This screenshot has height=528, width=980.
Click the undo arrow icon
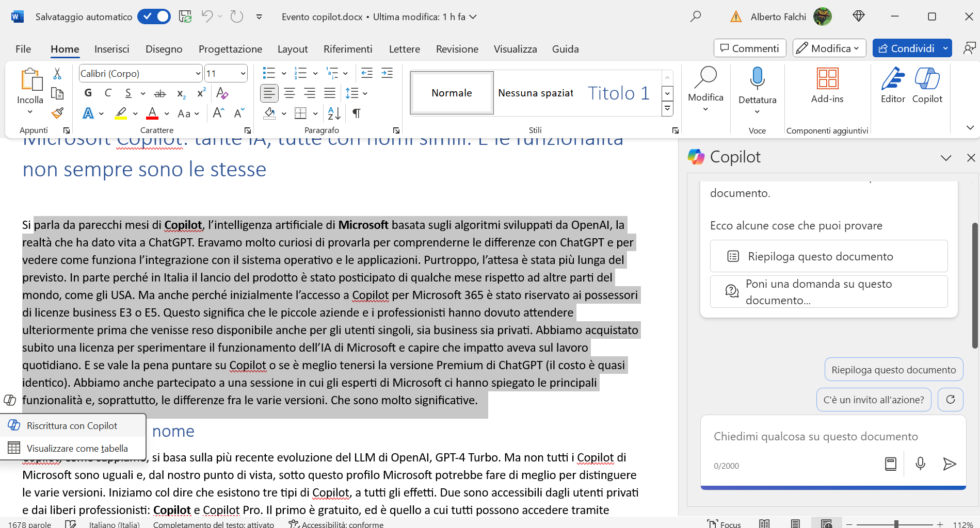pyautogui.click(x=207, y=16)
